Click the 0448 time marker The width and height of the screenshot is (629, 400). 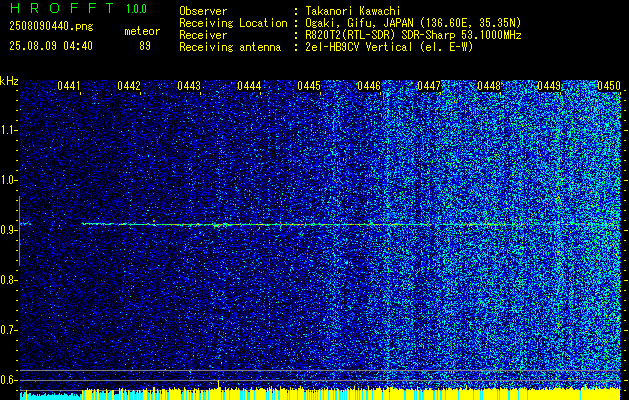pos(489,86)
